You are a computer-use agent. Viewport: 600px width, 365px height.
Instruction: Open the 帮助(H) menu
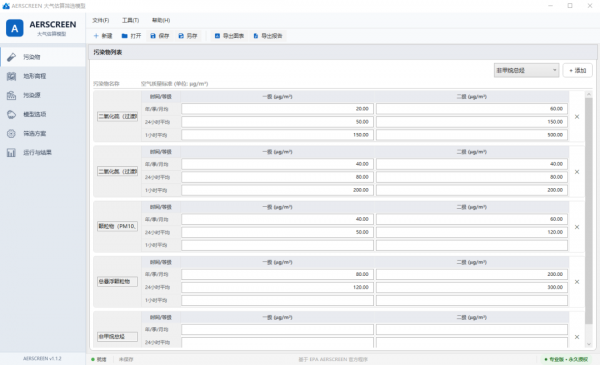pos(161,20)
